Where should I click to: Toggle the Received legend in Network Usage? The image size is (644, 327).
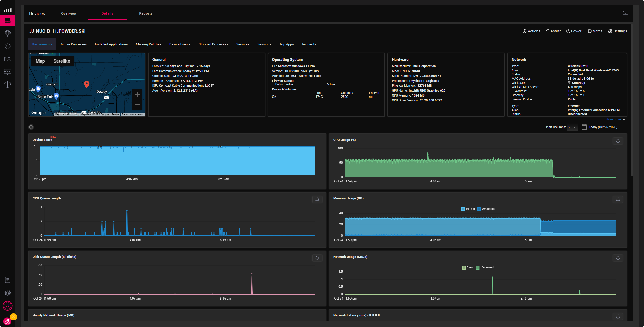pos(484,267)
